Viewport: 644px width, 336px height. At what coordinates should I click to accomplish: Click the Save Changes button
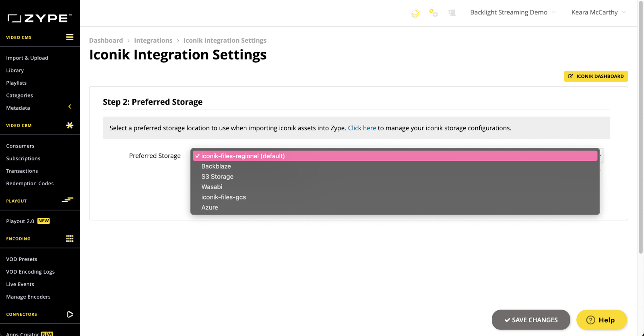531,320
